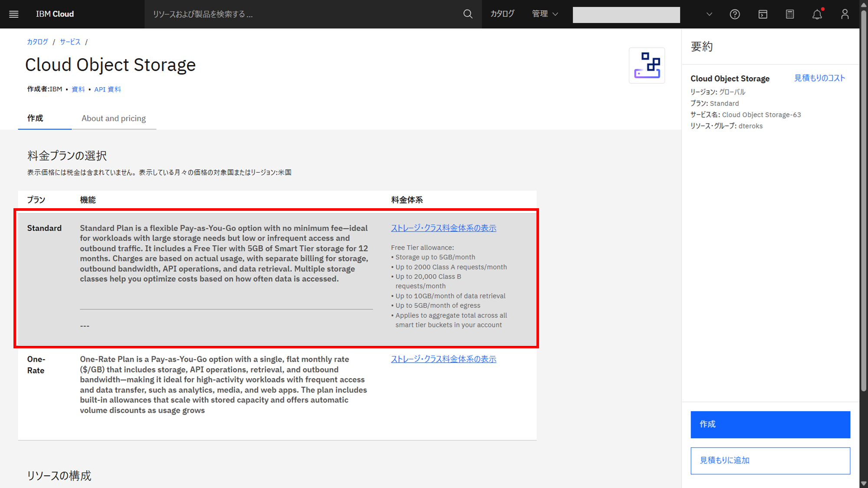Switch to the About and pricing tab
Viewport: 868px width, 488px height.
pos(114,118)
